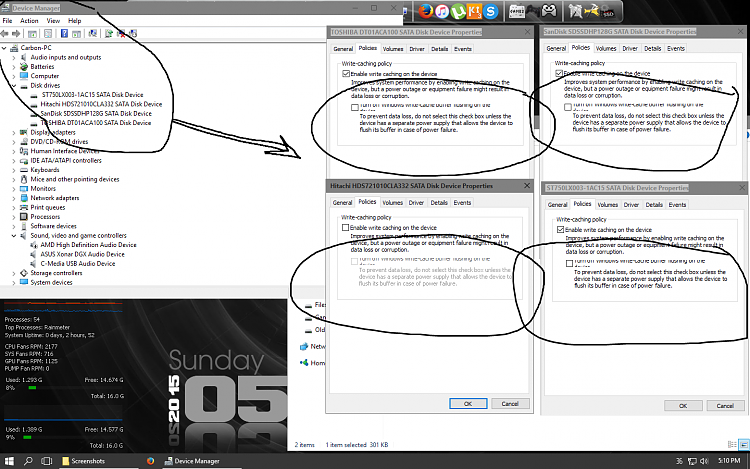Toggle write caching in the TOSHIBA properties
Viewport: 750px width, 469px height.
(346, 74)
